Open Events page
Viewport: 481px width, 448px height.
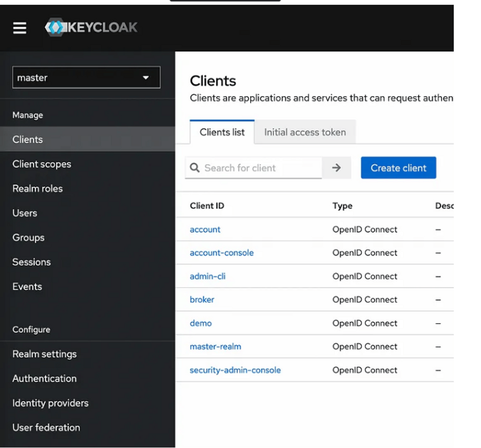tap(87, 286)
